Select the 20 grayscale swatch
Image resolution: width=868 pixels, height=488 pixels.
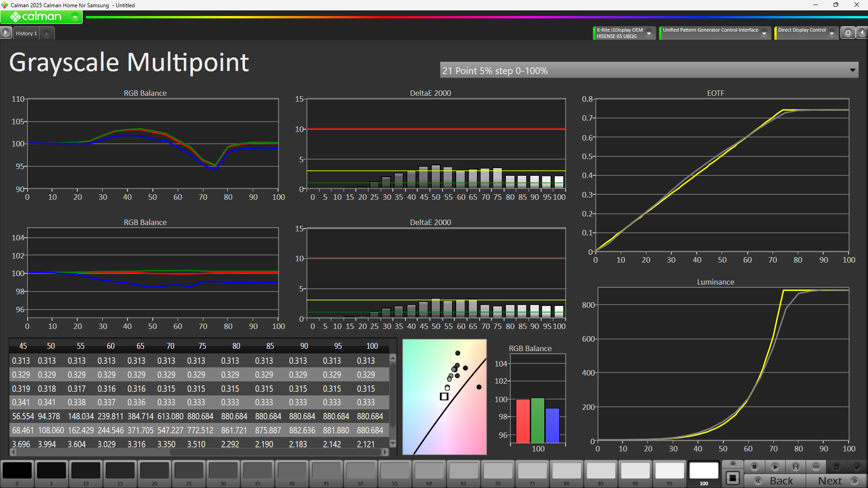pyautogui.click(x=155, y=474)
